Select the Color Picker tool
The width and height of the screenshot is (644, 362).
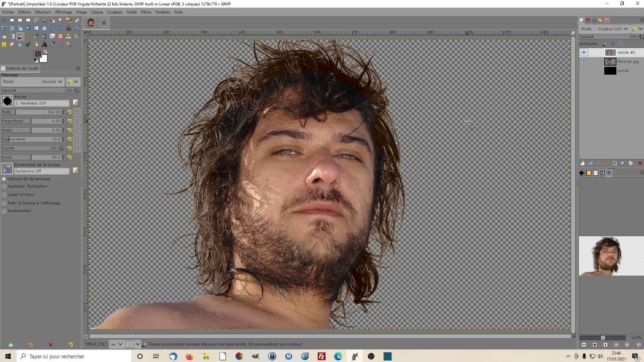tap(52, 44)
